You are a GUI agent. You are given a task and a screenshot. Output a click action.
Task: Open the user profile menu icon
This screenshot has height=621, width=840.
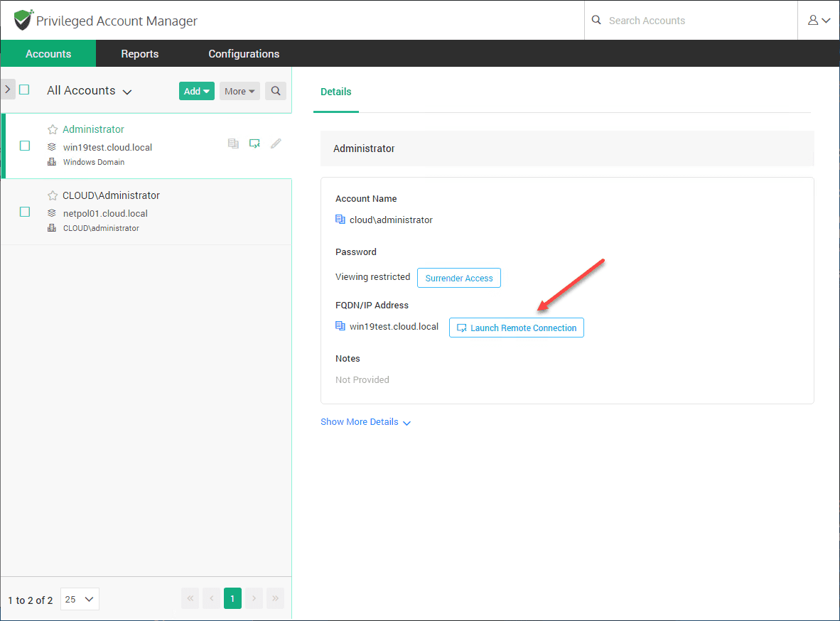click(819, 20)
